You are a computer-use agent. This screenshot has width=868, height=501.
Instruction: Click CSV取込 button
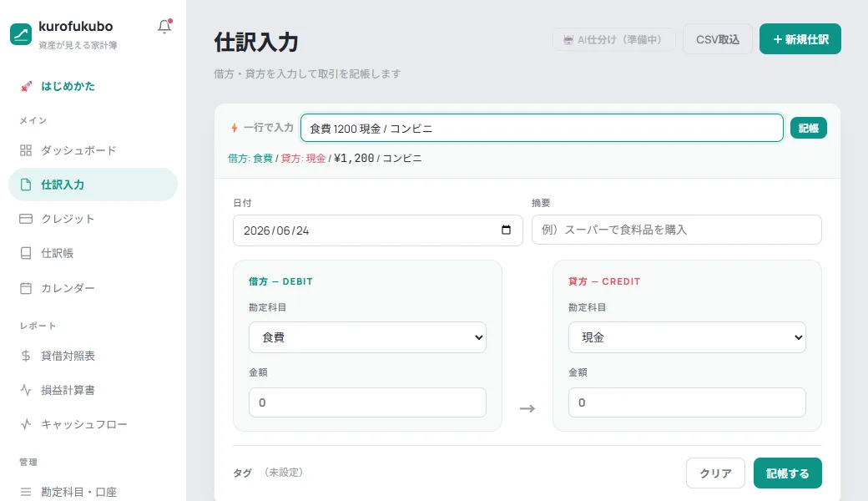(718, 39)
